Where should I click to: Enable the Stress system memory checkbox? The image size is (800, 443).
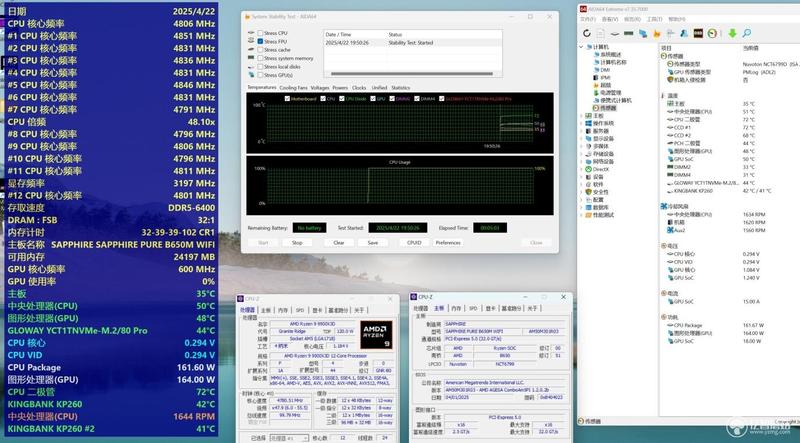click(x=261, y=58)
